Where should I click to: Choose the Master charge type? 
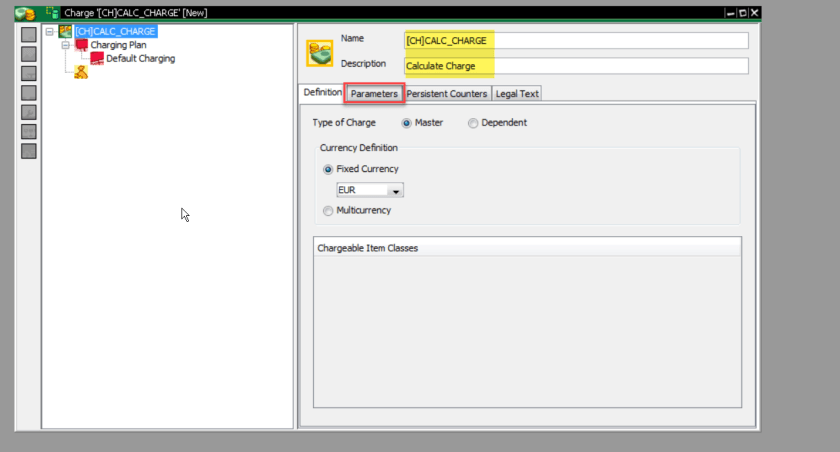coord(407,123)
